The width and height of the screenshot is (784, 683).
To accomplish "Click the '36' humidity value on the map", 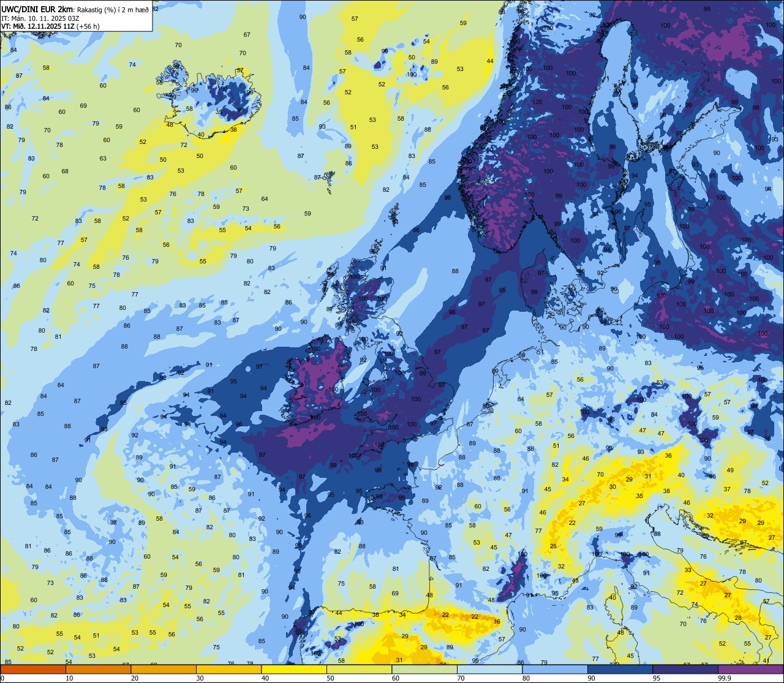I will pyautogui.click(x=668, y=455).
